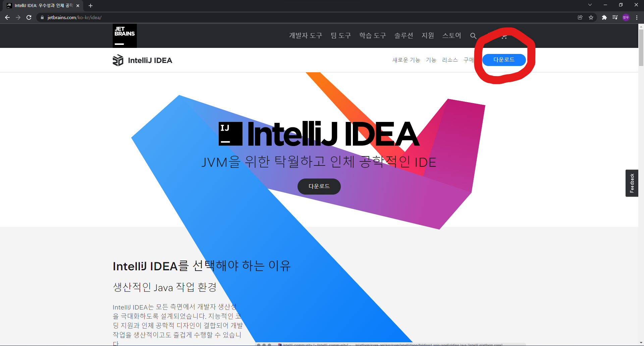Click the '생산적인 Java 작업 환경' subheading
The width and height of the screenshot is (644, 346).
pyautogui.click(x=165, y=287)
